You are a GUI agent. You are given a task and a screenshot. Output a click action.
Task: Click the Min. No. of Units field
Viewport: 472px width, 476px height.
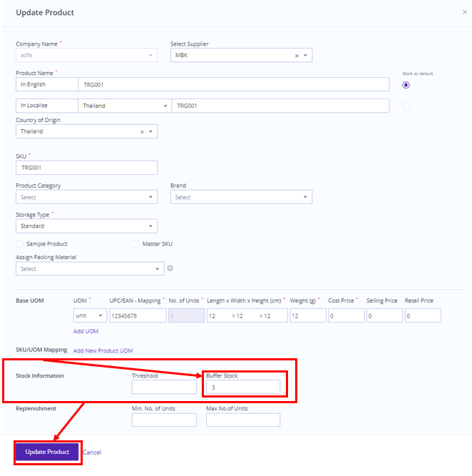[x=164, y=420]
